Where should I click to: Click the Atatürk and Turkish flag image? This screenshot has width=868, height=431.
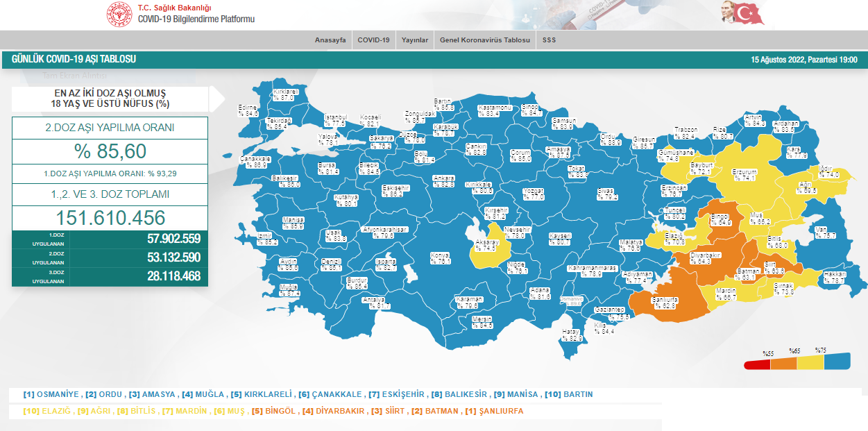coord(743,13)
